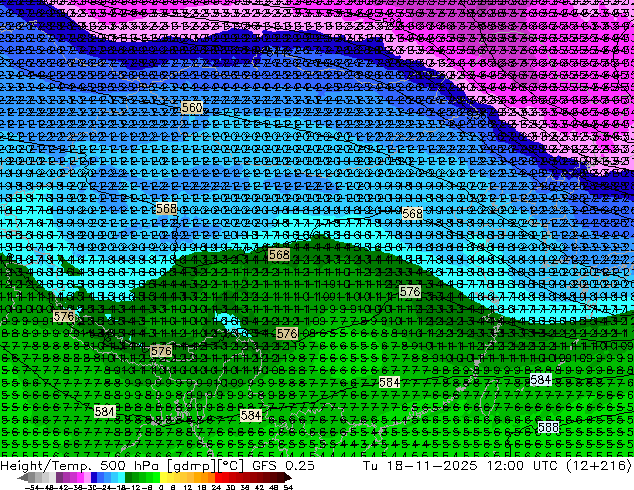
Task: Click the "Height/Temp." title text
Action: tap(46, 465)
